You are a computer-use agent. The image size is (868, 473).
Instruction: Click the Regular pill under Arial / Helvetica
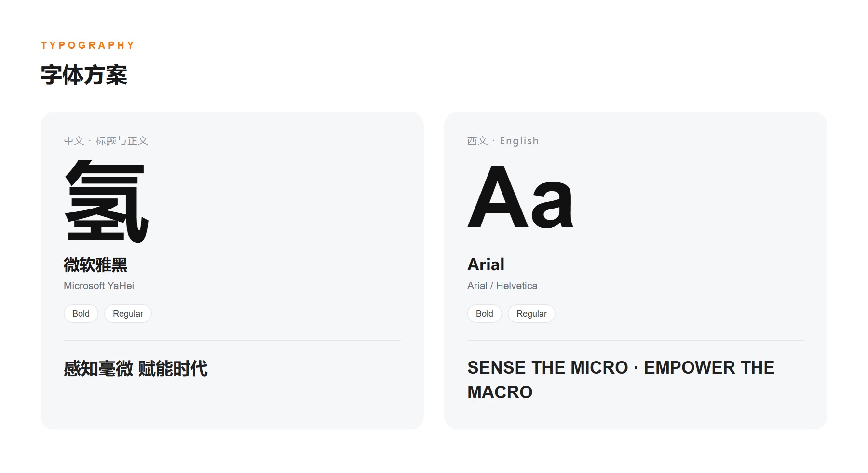[x=531, y=314]
